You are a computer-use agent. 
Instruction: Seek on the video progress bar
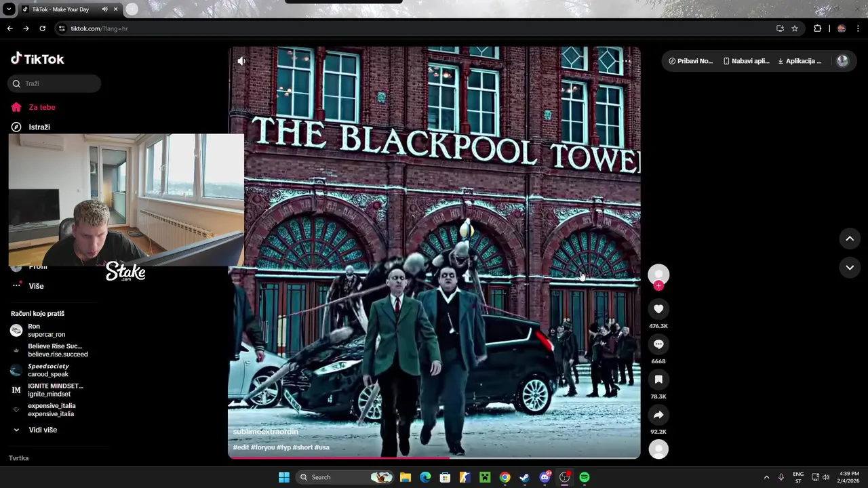[x=434, y=457]
